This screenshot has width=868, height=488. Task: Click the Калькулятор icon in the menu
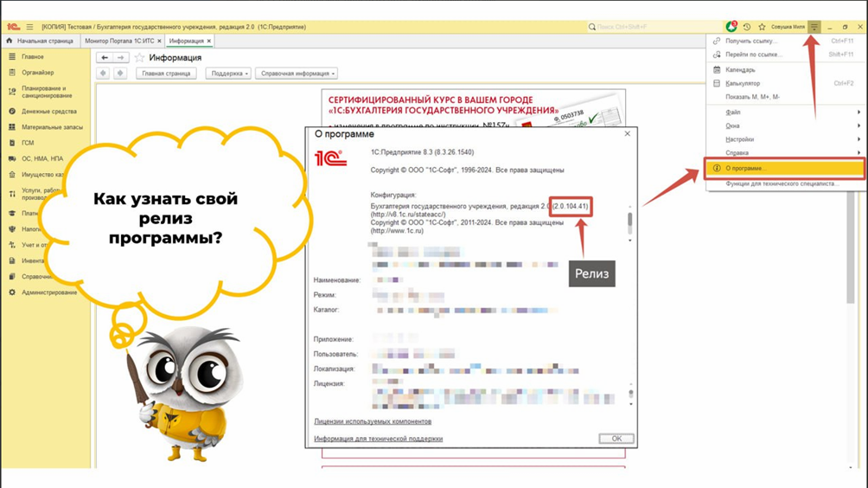pyautogui.click(x=717, y=83)
